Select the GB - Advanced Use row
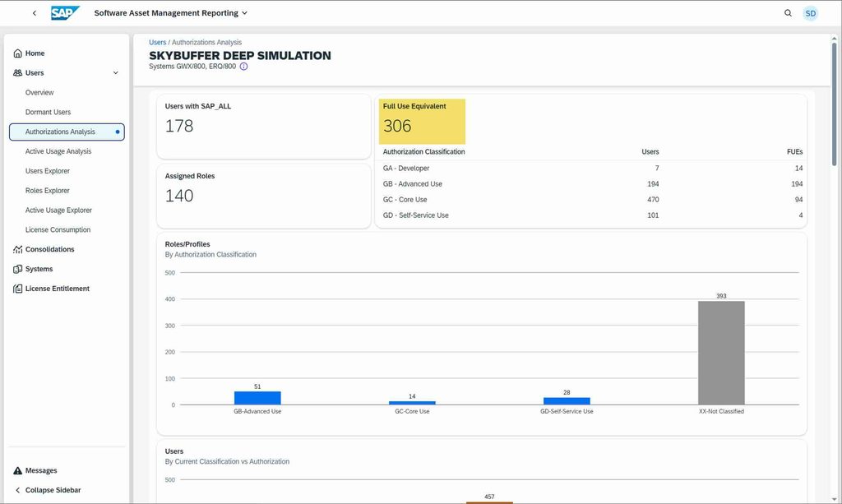 point(592,184)
